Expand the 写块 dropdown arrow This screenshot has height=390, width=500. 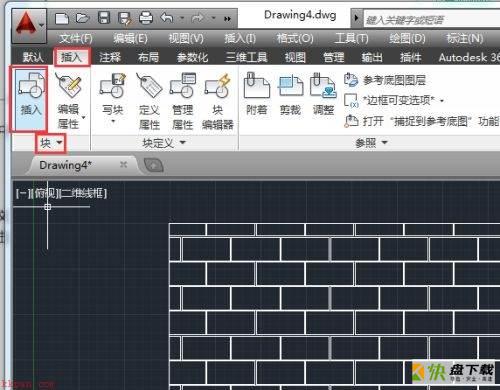[x=113, y=121]
